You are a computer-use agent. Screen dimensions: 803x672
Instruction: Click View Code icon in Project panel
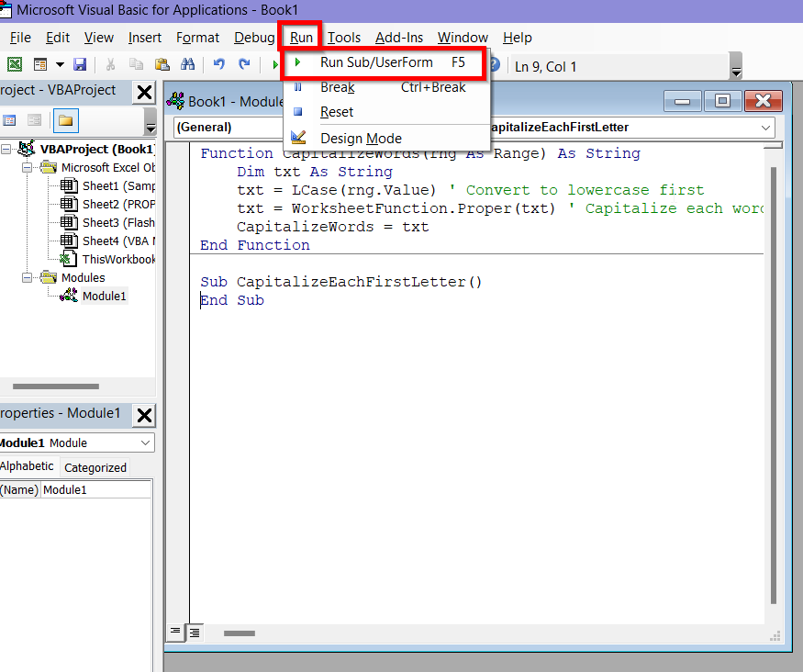[9, 121]
